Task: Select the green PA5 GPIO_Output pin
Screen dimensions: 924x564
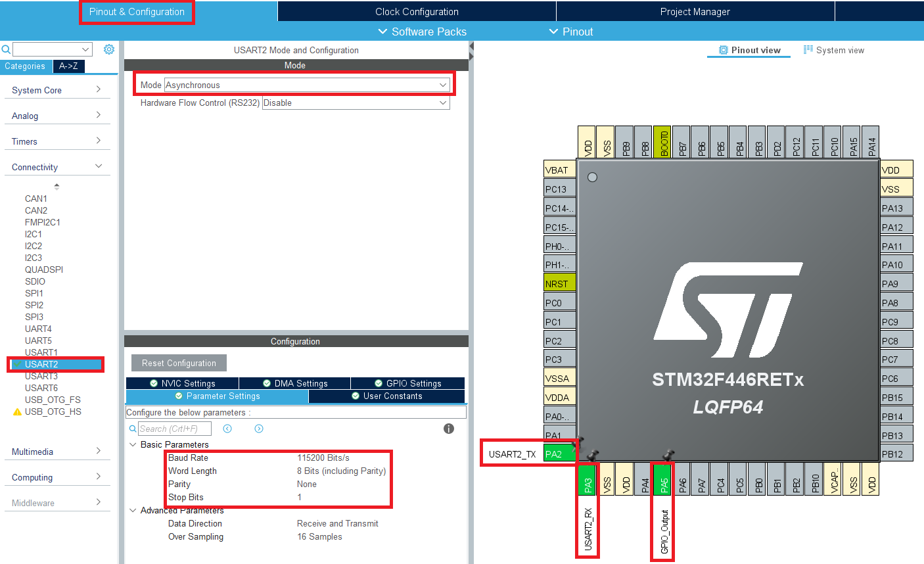Action: [664, 485]
